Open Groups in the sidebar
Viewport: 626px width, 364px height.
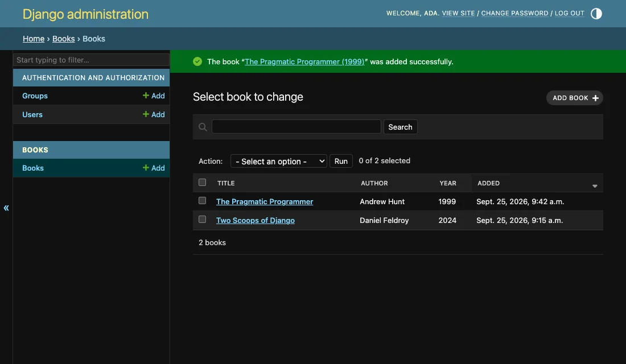click(x=35, y=96)
